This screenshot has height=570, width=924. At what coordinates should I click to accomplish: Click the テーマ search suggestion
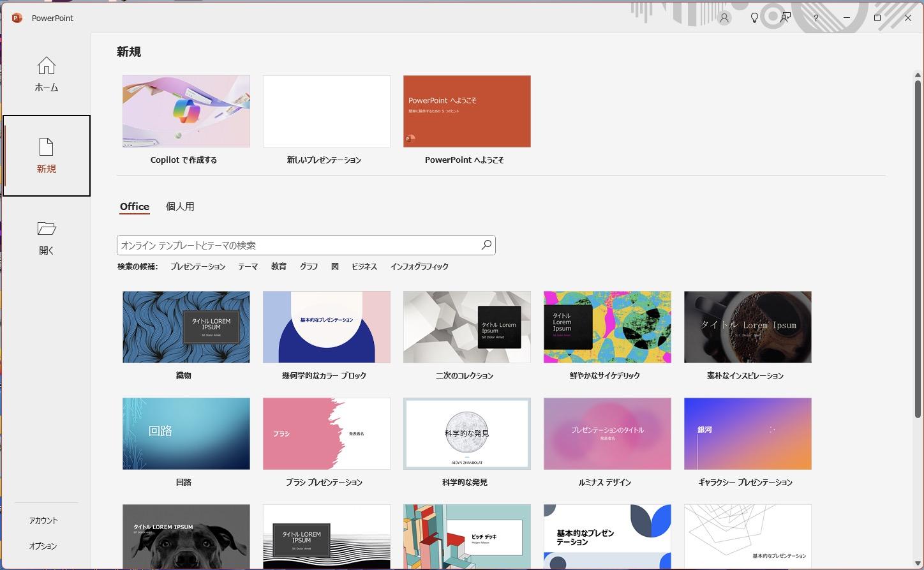point(248,267)
